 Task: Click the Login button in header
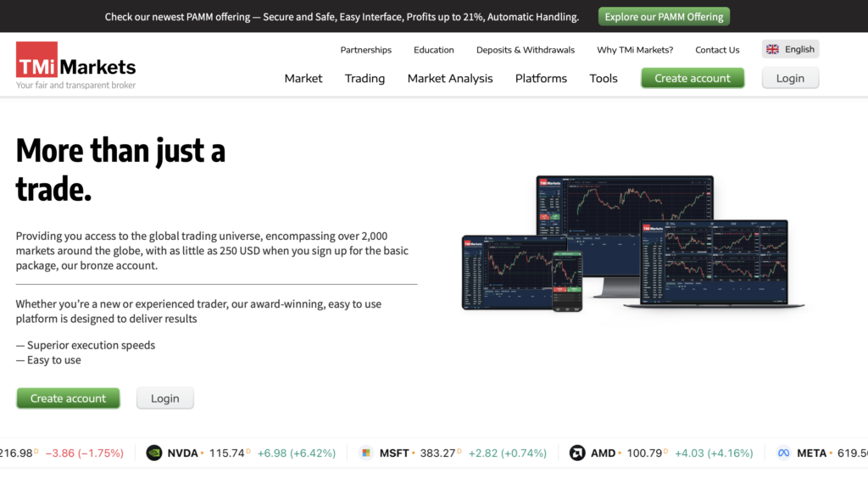tap(790, 78)
